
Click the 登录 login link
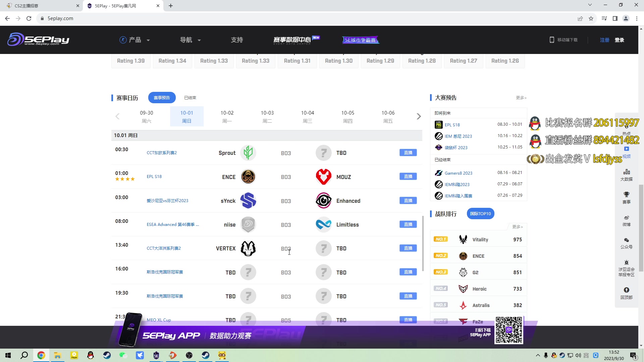[x=619, y=40]
